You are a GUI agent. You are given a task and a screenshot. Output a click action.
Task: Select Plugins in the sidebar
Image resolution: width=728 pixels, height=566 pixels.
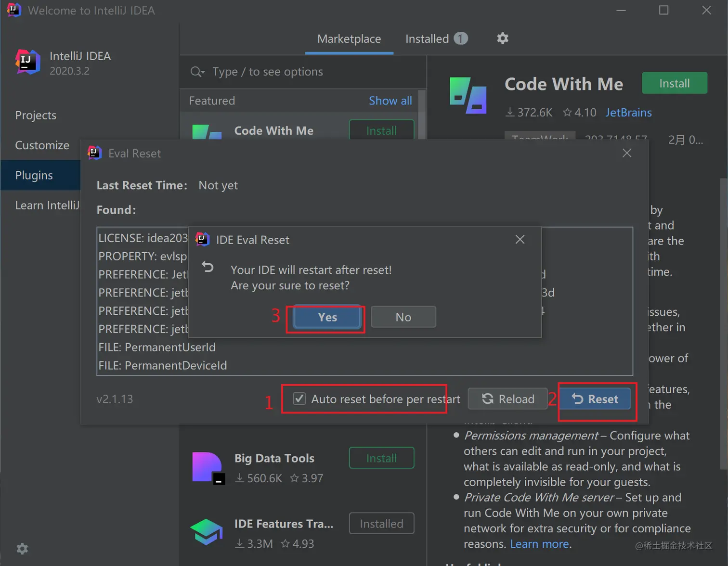pyautogui.click(x=40, y=175)
